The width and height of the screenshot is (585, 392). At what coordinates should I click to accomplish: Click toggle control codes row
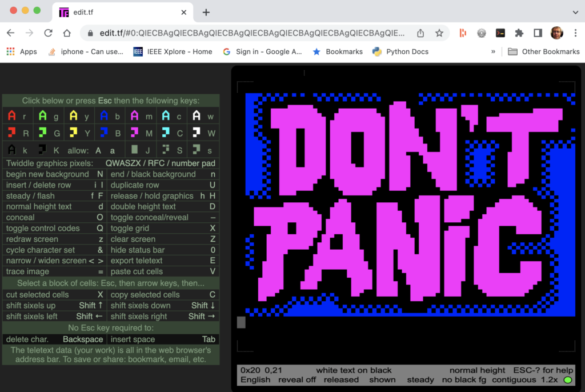tap(55, 228)
